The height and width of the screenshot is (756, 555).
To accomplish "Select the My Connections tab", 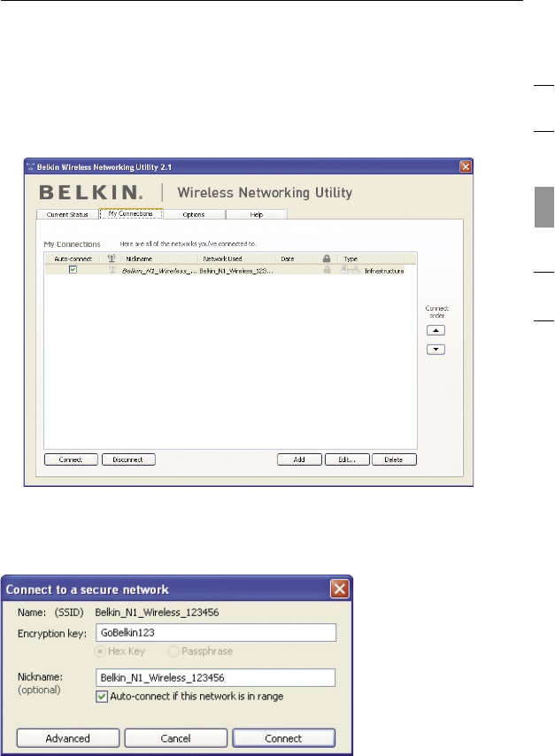I will click(131, 213).
